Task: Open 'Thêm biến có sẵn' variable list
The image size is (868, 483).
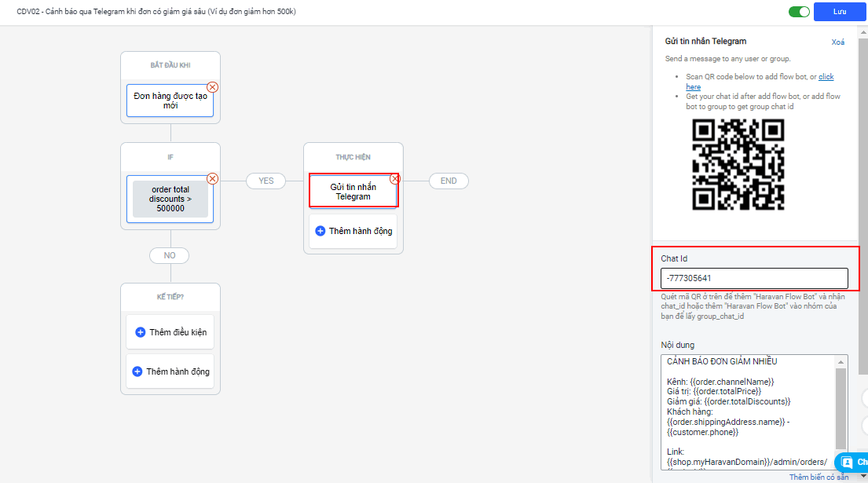Action: [x=819, y=477]
